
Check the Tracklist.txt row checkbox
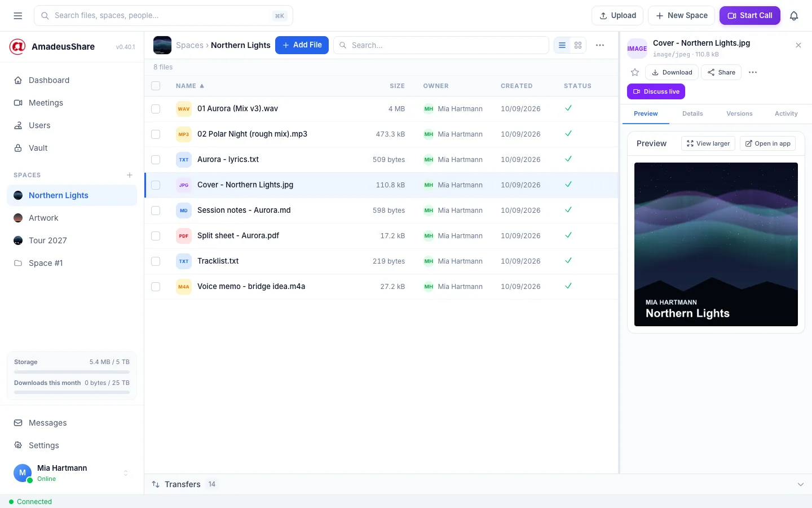tap(156, 261)
